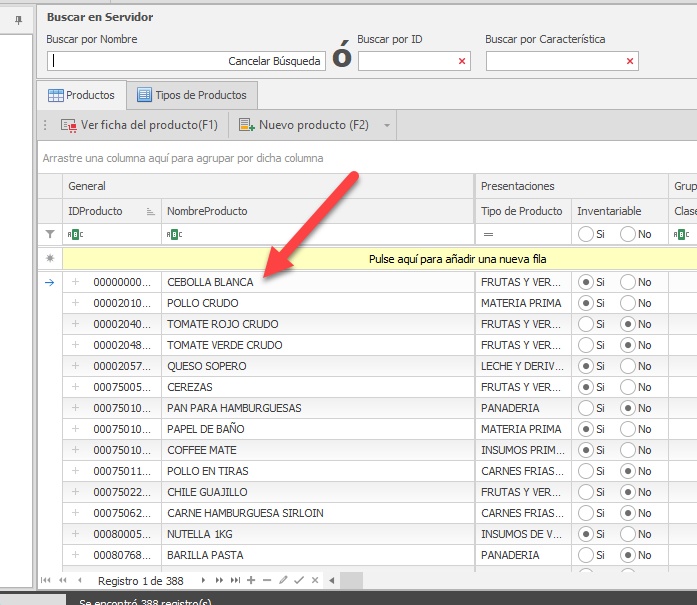Switch to the Tipos de Productos tab
The height and width of the screenshot is (605, 697).
[x=192, y=95]
